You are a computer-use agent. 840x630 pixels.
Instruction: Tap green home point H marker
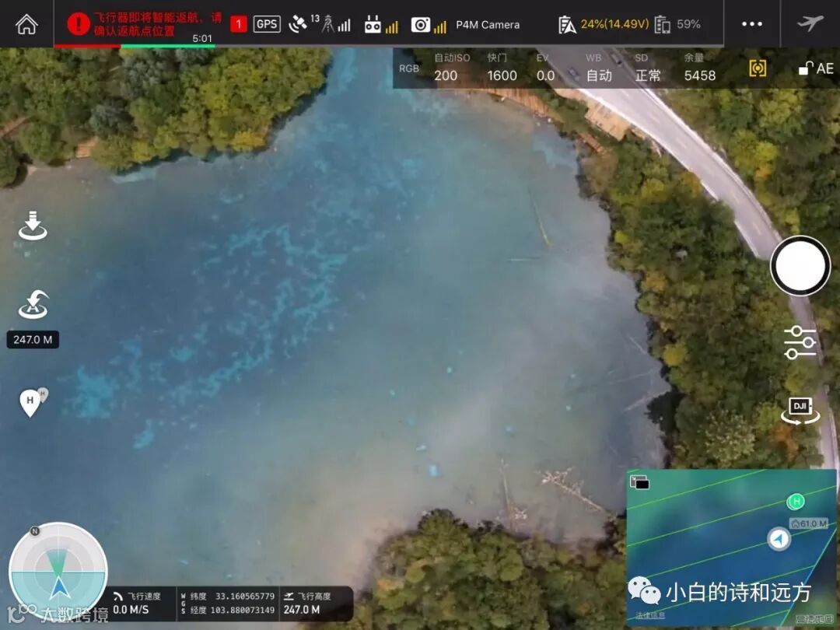[x=796, y=502]
